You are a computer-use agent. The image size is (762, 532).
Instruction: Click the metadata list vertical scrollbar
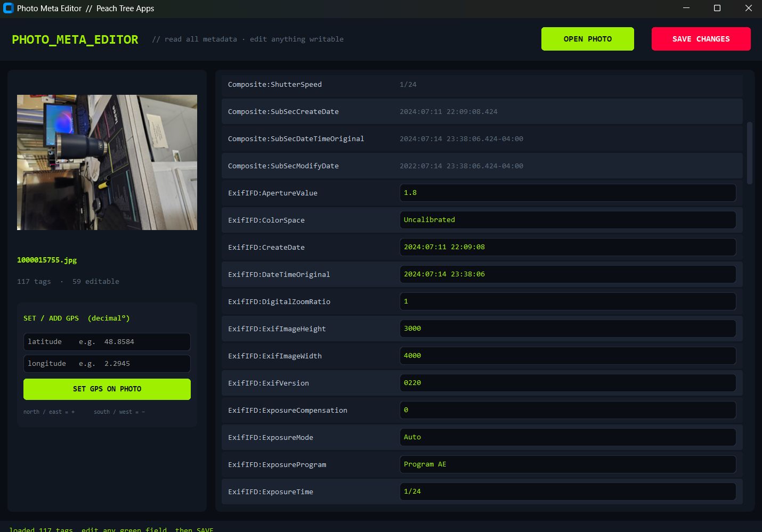[x=750, y=153]
